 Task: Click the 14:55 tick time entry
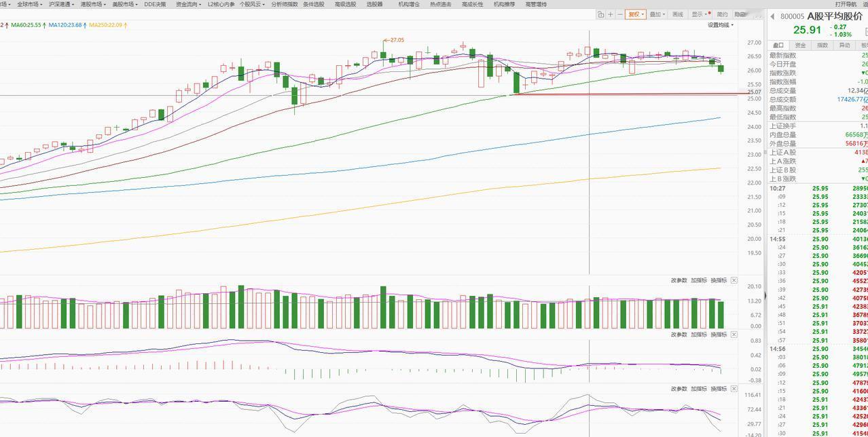point(778,240)
